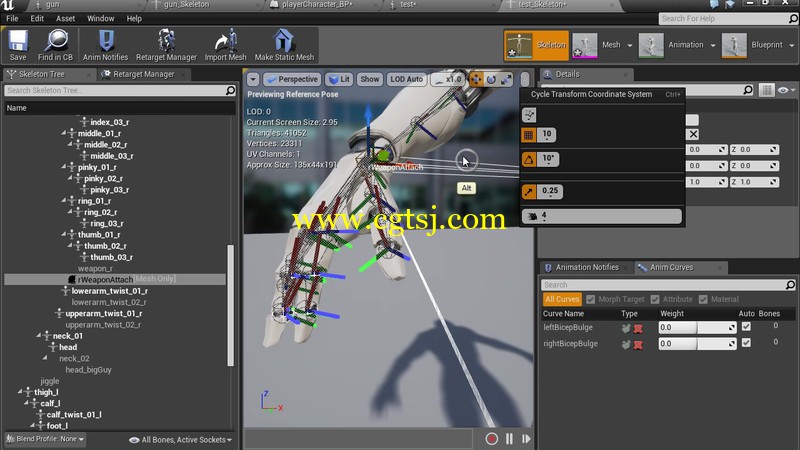This screenshot has height=450, width=800.
Task: Click the All Curves filter button
Action: pyautogui.click(x=562, y=299)
